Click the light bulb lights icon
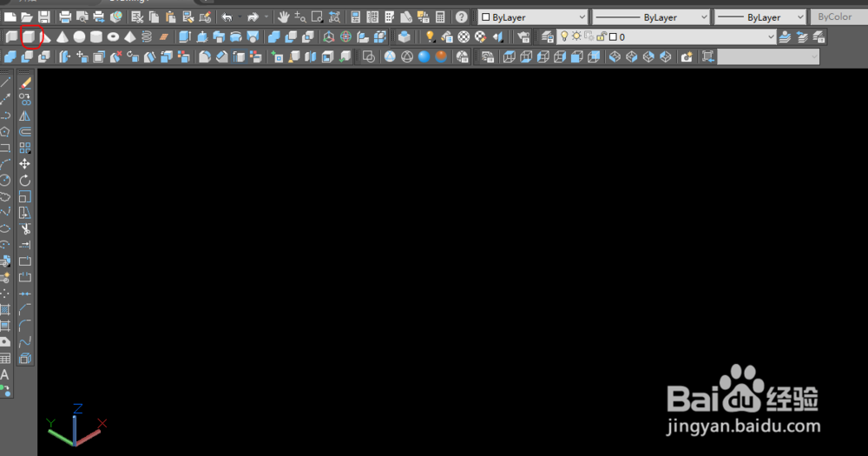The image size is (868, 456). [430, 37]
